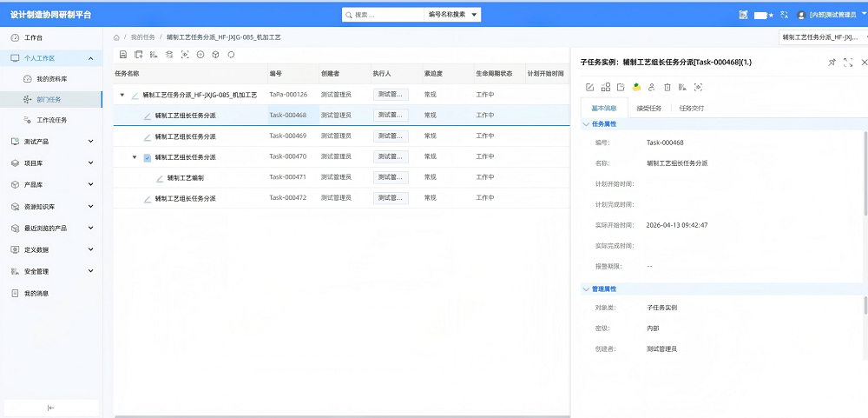Click the focus-frame icon at the end of the detail panel toolbar

coord(698,87)
